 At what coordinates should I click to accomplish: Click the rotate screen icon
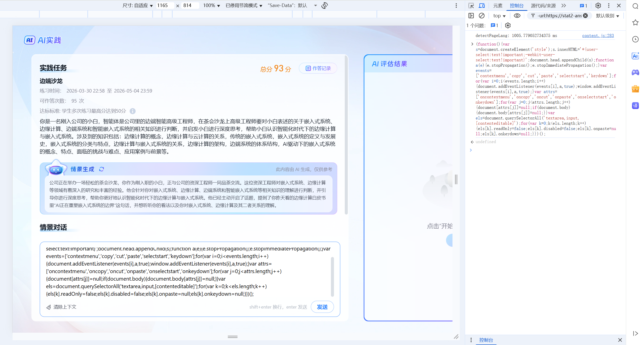tap(325, 6)
